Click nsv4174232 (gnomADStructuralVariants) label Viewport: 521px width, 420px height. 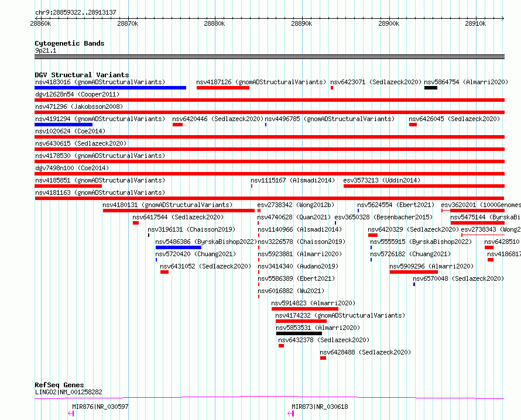340,315
